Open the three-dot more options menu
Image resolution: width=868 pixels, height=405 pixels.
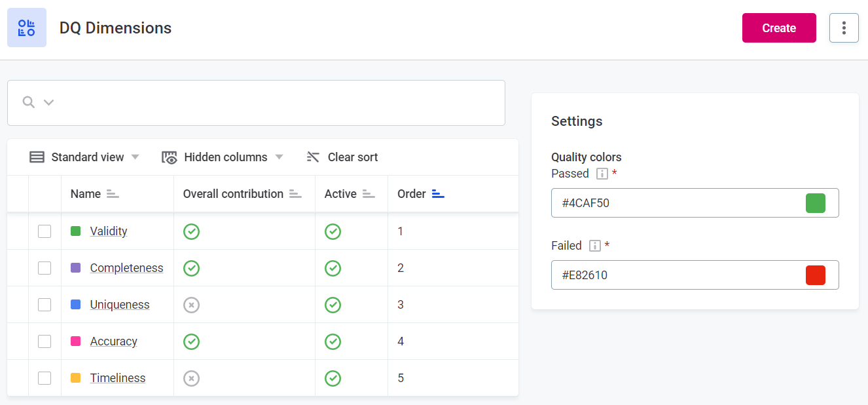click(844, 28)
